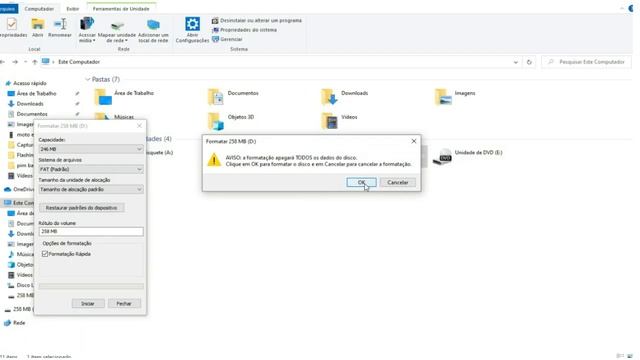
Task: Click the warning triangle icon in dialog
Action: (214, 160)
